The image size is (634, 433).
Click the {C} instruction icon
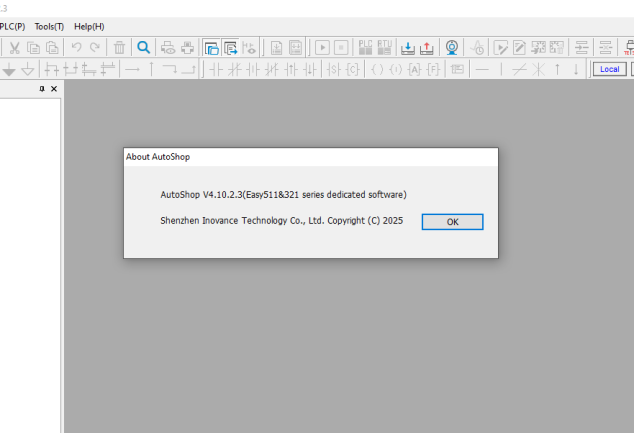click(x=353, y=70)
